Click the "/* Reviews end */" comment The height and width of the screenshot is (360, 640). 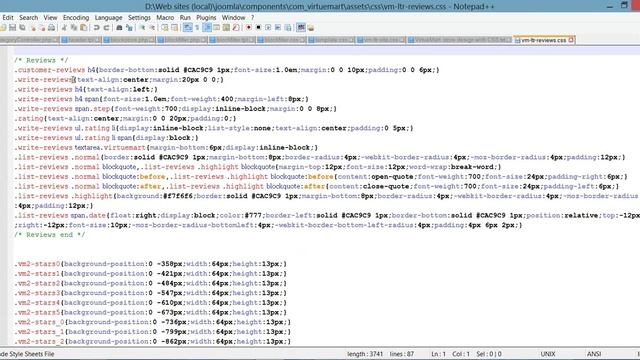click(x=49, y=235)
